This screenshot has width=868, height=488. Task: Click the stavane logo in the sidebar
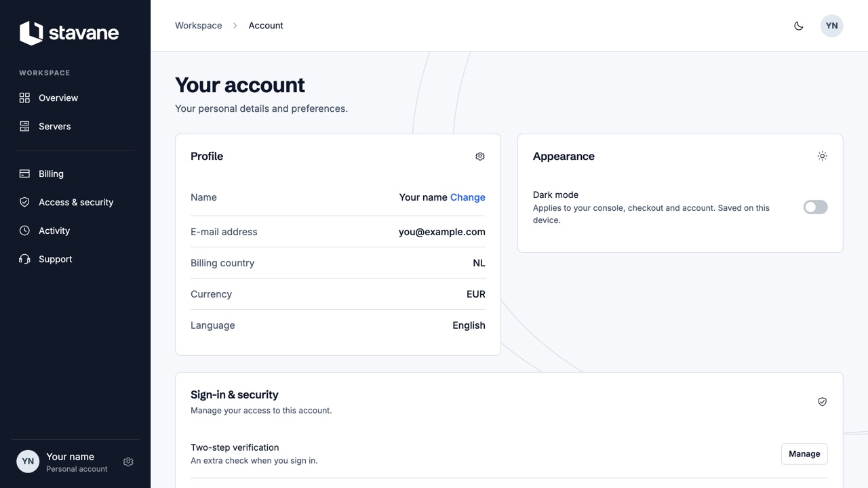(69, 33)
